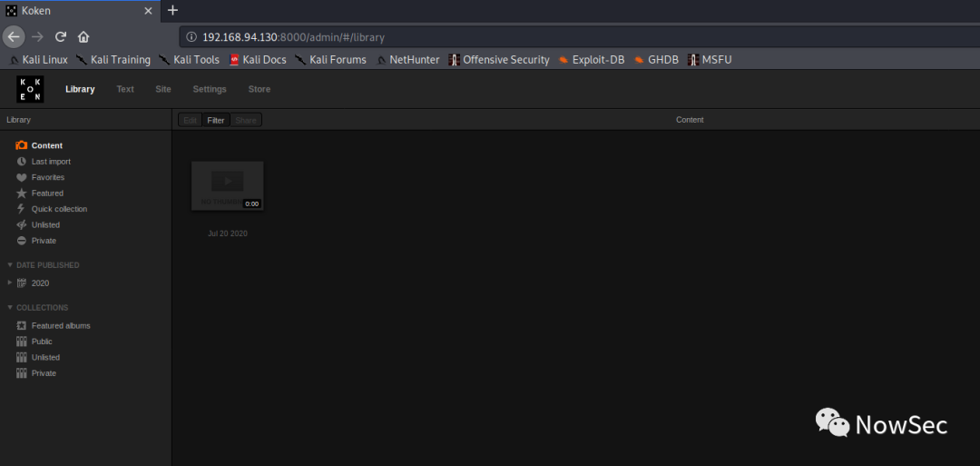Click the Library panel header label

19,120
